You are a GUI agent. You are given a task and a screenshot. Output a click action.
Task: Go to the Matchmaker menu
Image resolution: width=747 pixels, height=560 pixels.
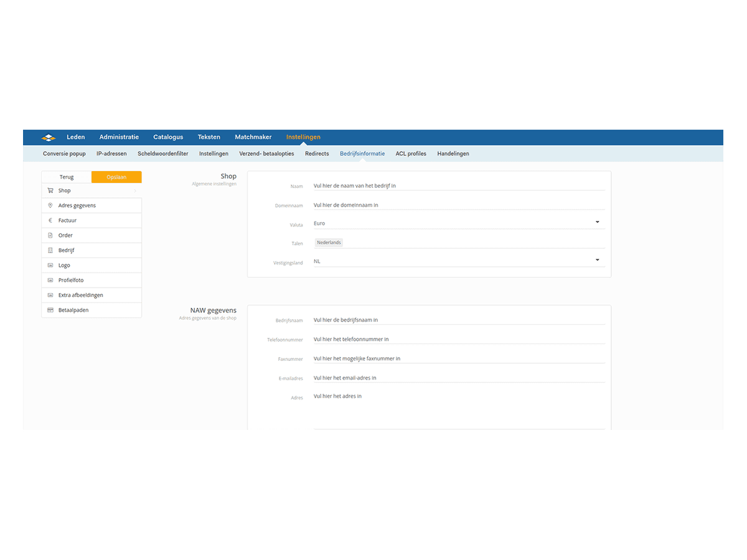click(x=253, y=138)
